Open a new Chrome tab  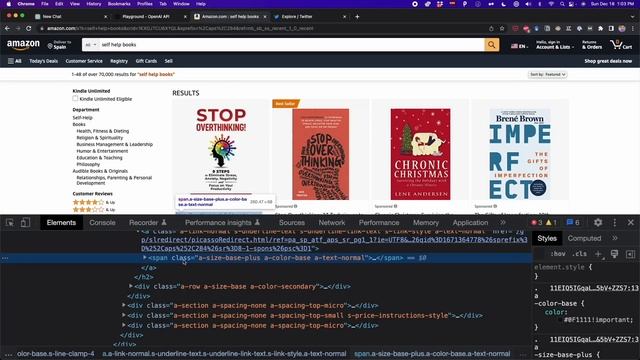357,17
